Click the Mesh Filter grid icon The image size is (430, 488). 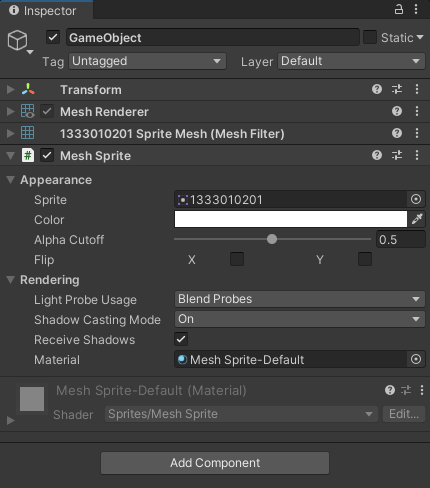click(x=28, y=133)
